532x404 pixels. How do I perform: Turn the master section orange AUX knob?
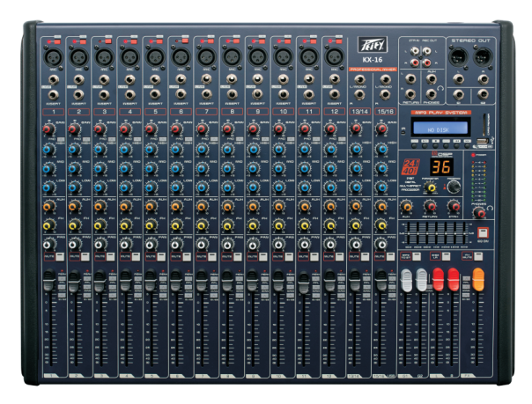point(406,206)
